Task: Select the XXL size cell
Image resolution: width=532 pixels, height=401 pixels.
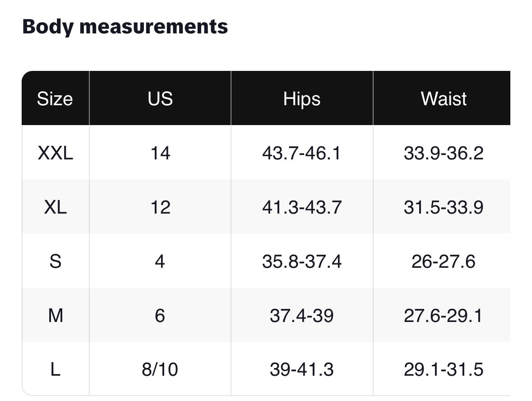Action: [55, 153]
